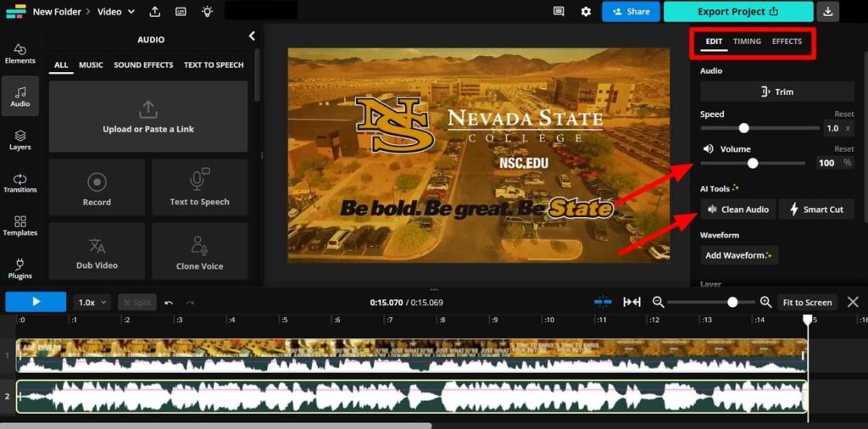Viewport: 868px width, 429px height.
Task: Switch to the EFFECTS tab
Action: coord(787,42)
